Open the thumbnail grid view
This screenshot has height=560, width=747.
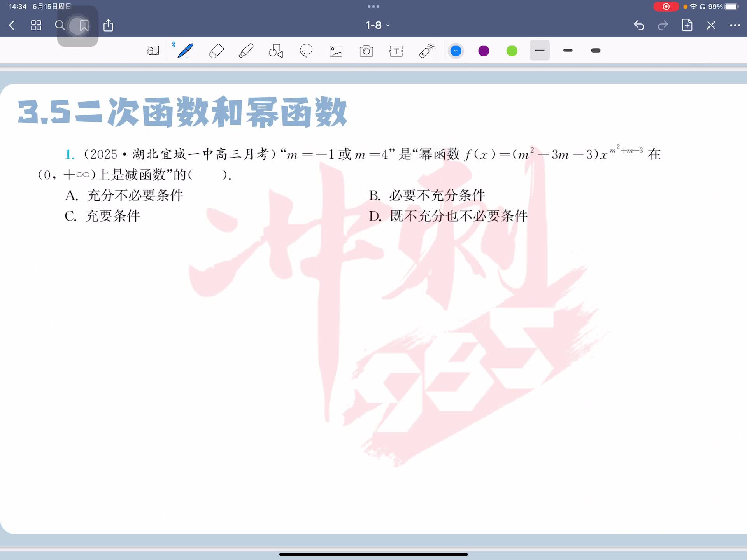coord(36,25)
